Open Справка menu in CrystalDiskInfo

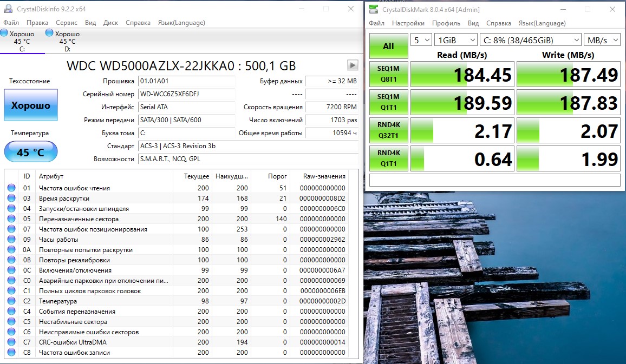pos(138,23)
